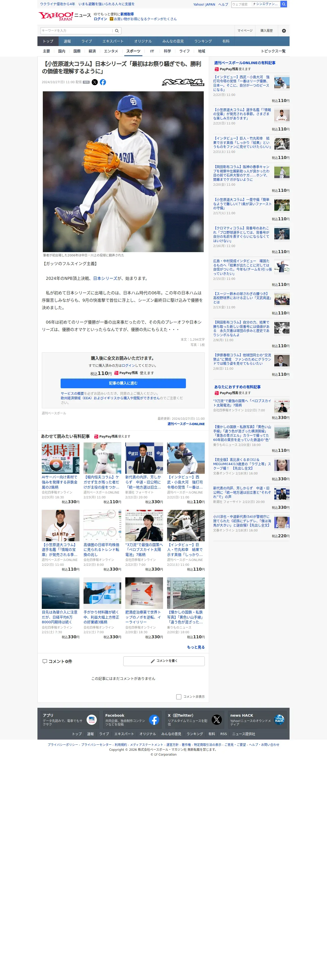The width and height of the screenshot is (327, 980).
Task: Open the sidebar スージー鈴木 article
Action: coord(242,298)
